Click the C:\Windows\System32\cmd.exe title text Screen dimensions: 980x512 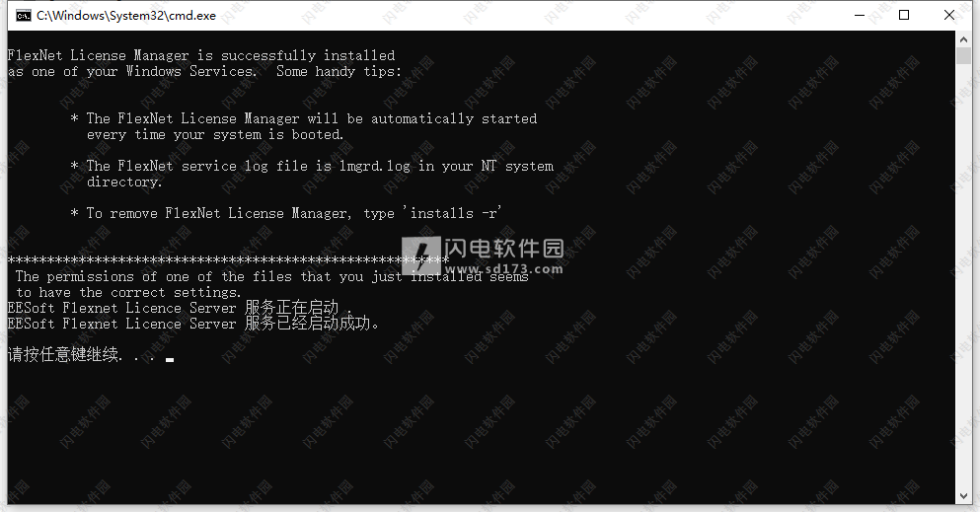(x=126, y=16)
